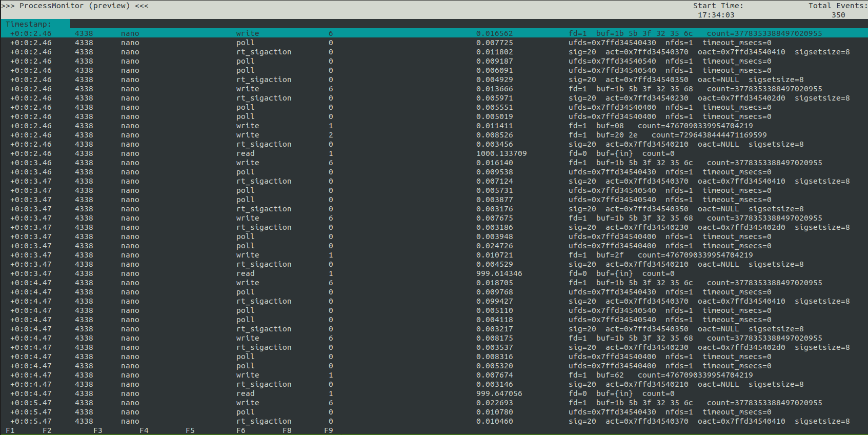Viewport: 868px width, 435px height.
Task: Click the Total Events count 350
Action: (x=838, y=15)
